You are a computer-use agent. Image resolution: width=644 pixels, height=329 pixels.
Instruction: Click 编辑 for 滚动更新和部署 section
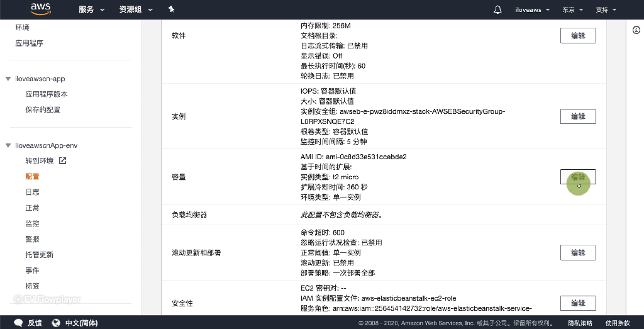click(578, 253)
